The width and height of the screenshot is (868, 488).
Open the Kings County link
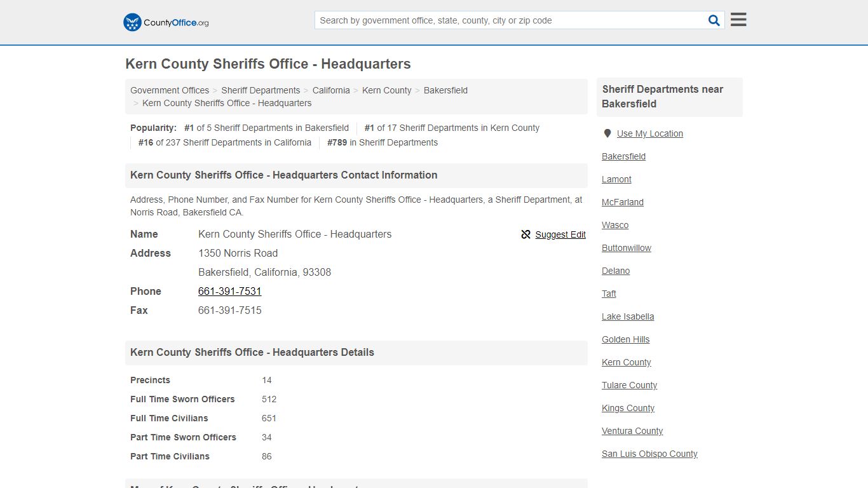coord(628,408)
